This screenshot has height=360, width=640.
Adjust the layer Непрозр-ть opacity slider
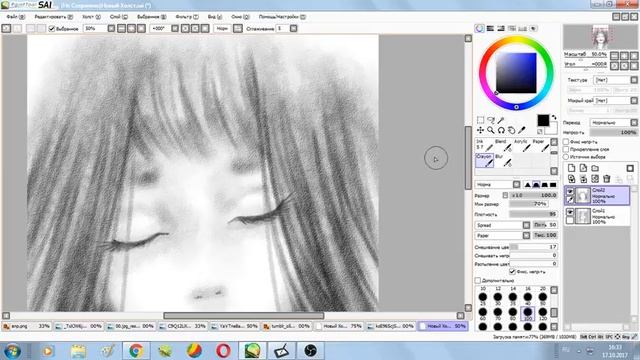coord(613,133)
